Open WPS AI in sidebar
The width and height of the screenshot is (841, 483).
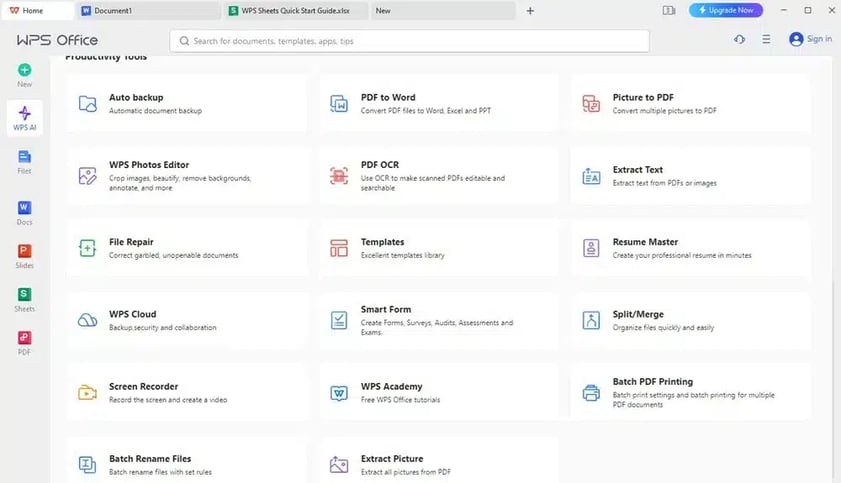tap(24, 119)
